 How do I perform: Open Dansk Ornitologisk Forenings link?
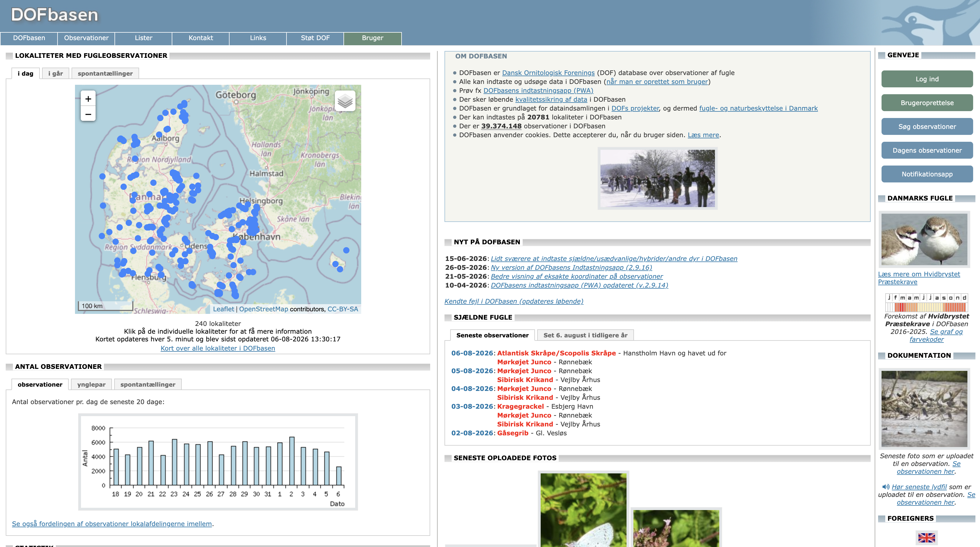pyautogui.click(x=548, y=73)
